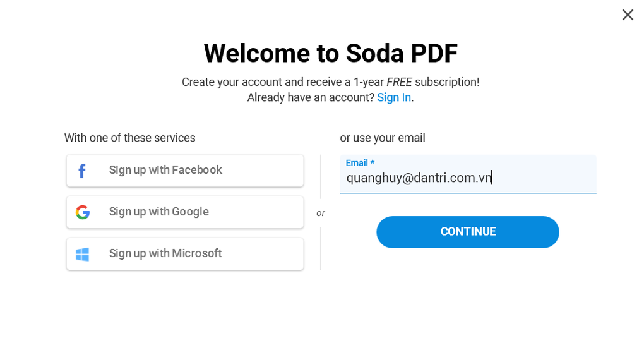Image resolution: width=644 pixels, height=338 pixels.
Task: Click the "With one of these services" label
Action: tap(130, 138)
